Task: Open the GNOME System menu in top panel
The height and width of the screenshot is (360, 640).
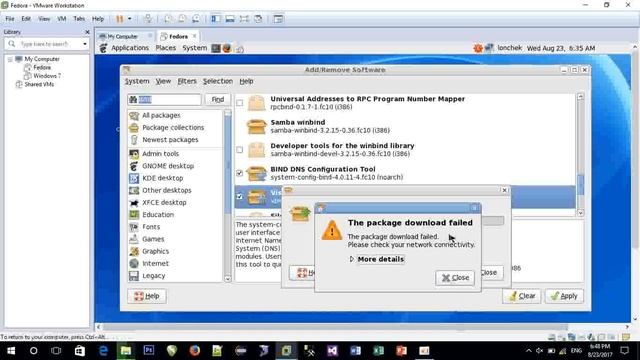Action: click(194, 48)
